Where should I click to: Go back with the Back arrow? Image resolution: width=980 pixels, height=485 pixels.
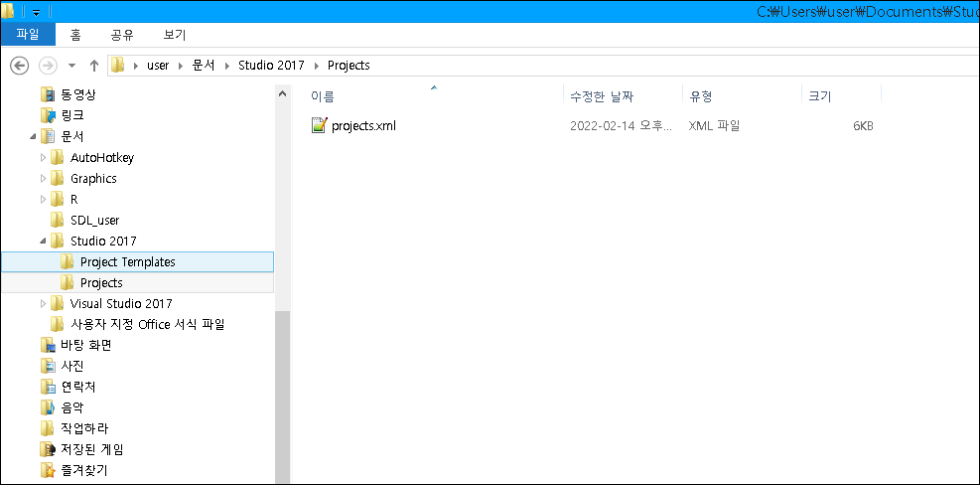(20, 65)
